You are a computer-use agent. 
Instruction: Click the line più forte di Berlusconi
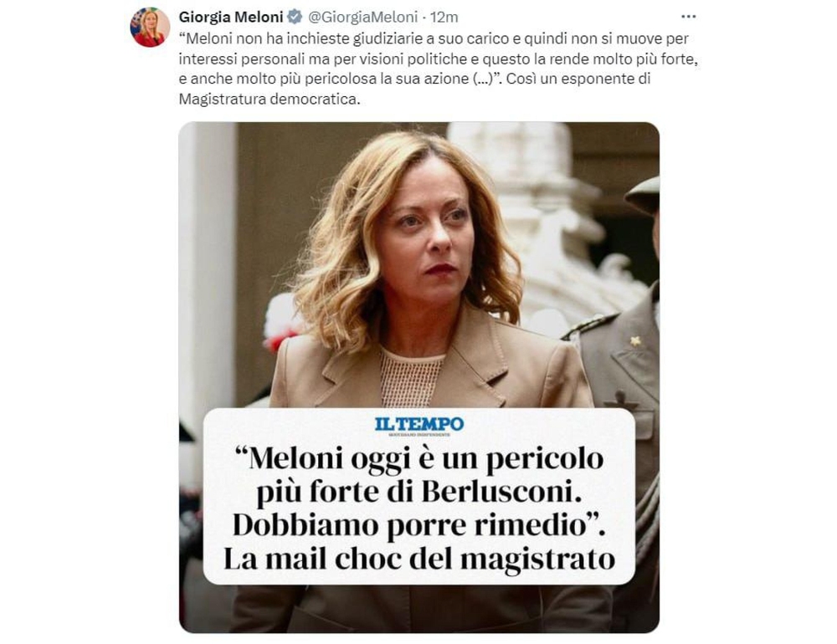coord(419,492)
